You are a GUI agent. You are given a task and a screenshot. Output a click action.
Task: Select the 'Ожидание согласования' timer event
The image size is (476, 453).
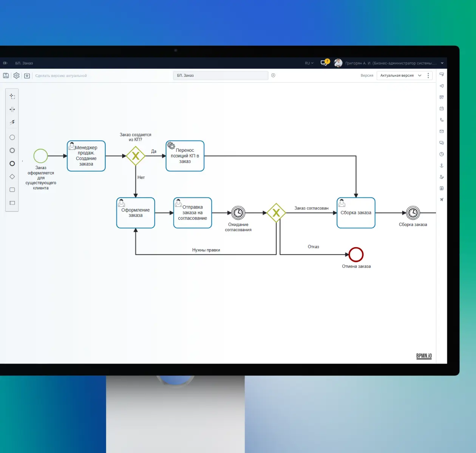pos(238,213)
